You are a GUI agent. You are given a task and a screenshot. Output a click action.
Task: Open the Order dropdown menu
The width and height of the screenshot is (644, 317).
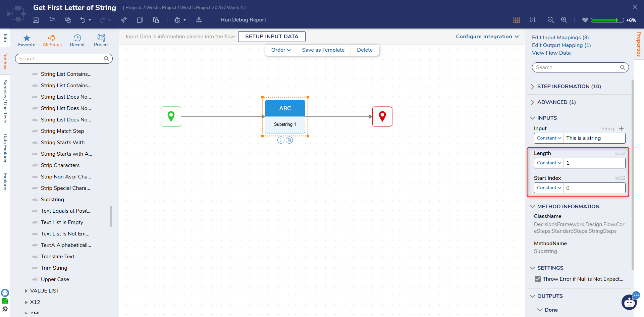click(x=281, y=50)
